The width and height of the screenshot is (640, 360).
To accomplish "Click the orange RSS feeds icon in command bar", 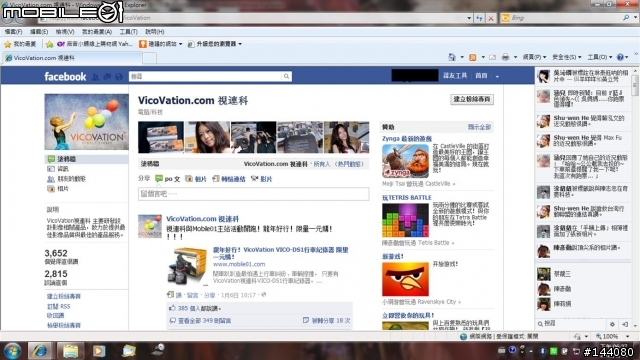I will [x=473, y=57].
